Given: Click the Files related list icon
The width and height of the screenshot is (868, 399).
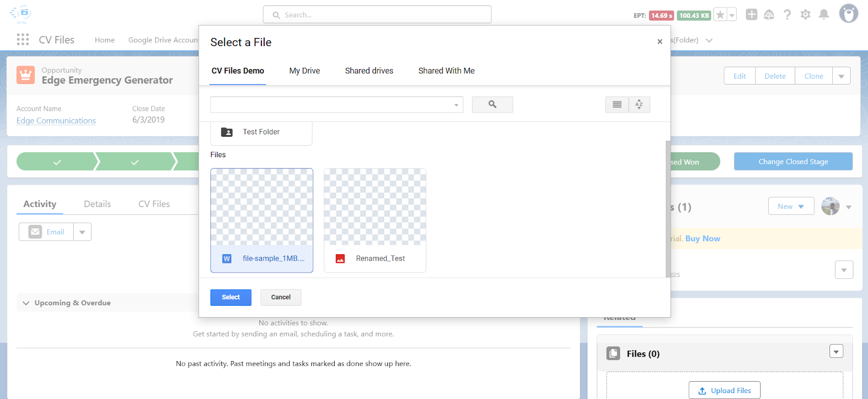Looking at the screenshot, I should pyautogui.click(x=614, y=353).
